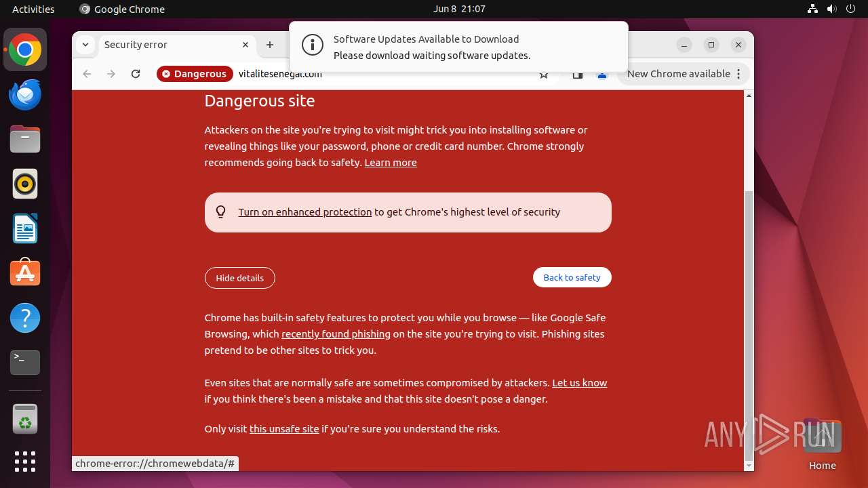Click the notification info icon
868x488 pixels.
pos(312,45)
